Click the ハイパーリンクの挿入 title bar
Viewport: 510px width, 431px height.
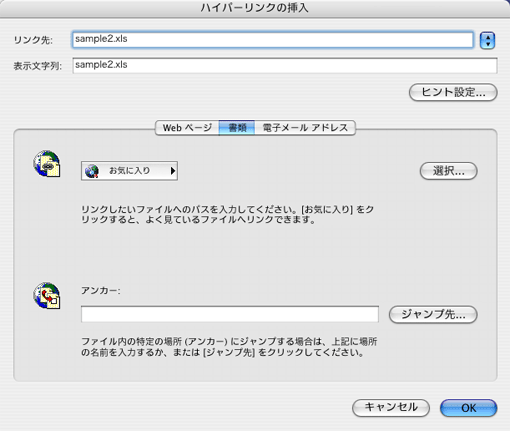point(255,8)
